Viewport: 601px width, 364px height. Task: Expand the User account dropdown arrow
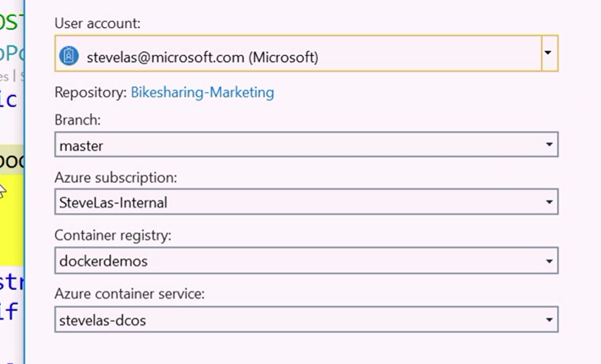point(548,53)
